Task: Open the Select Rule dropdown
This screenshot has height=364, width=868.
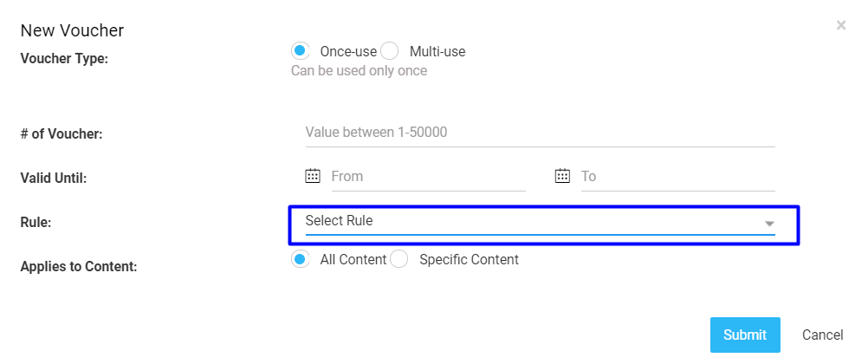Action: (541, 222)
